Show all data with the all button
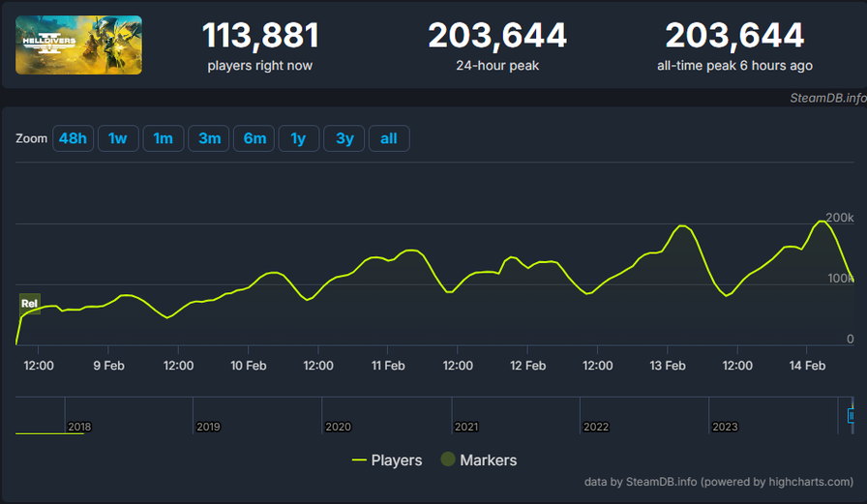The height and width of the screenshot is (504, 867). tap(388, 138)
